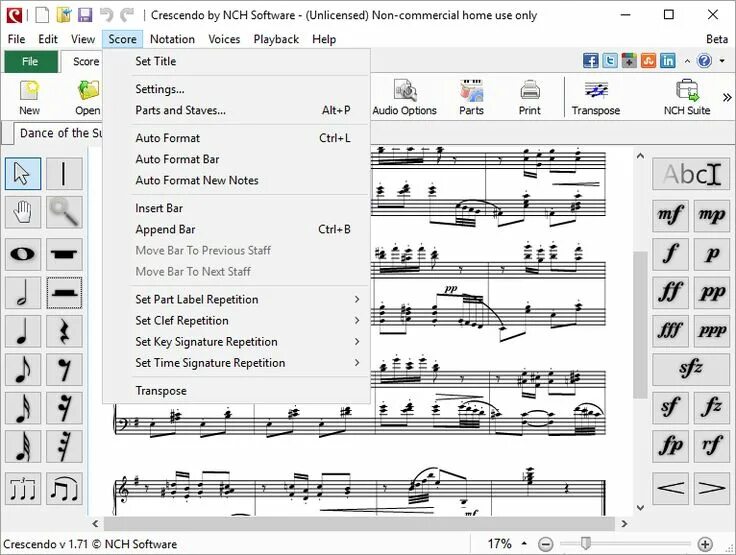The height and width of the screenshot is (555, 736).
Task: Open the help icon dropdown arrow
Action: click(722, 61)
